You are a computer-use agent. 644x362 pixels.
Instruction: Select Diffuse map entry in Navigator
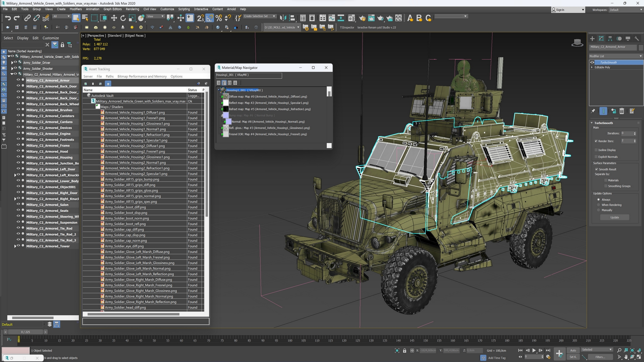coord(267,97)
